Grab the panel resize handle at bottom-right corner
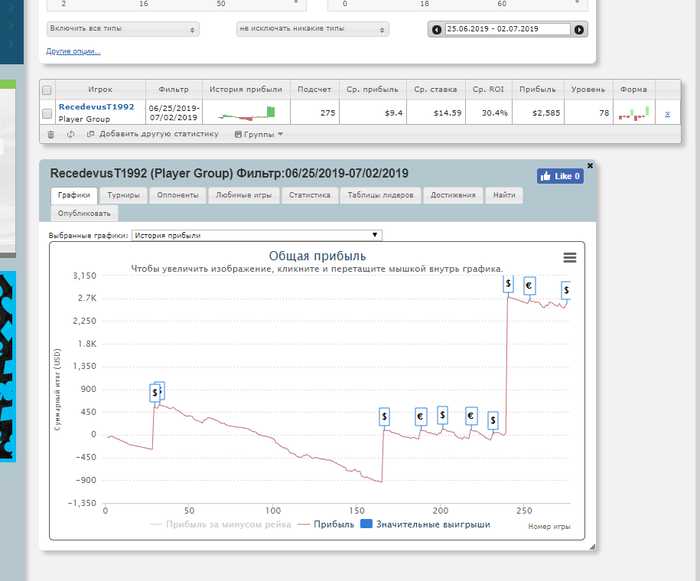700x581 pixels. [x=592, y=547]
